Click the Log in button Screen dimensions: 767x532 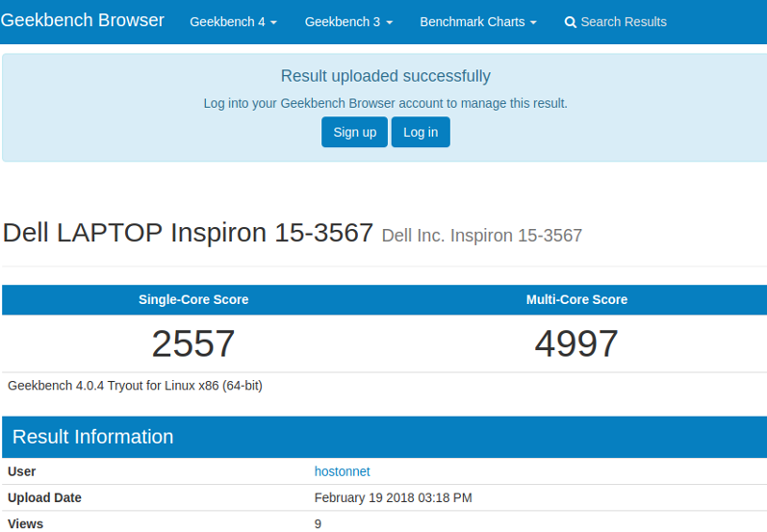421,132
